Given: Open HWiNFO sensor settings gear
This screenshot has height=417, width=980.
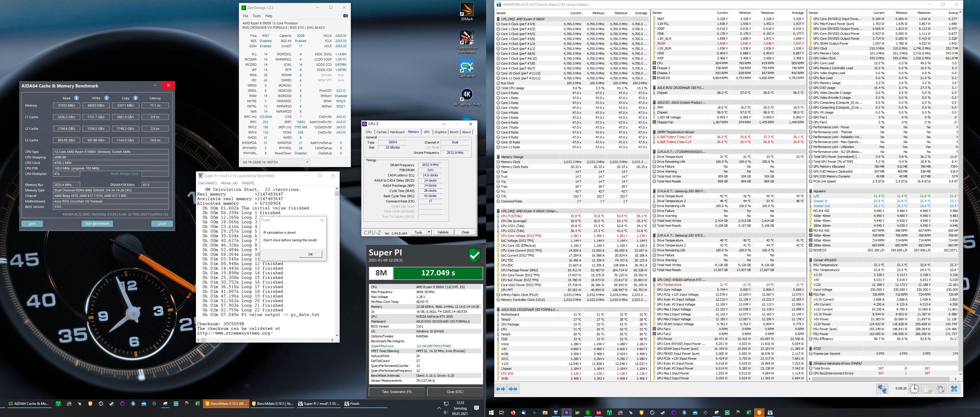Looking at the screenshot, I should [940, 389].
